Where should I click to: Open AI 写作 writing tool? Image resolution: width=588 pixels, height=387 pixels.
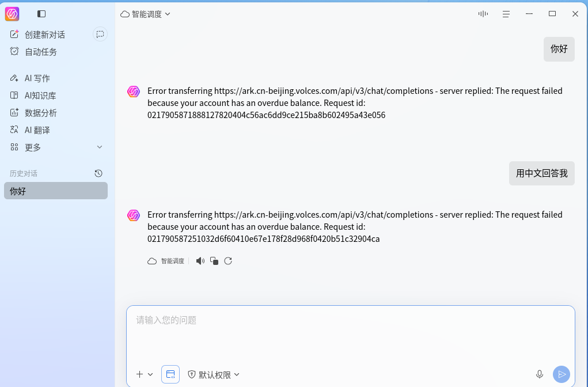(30, 78)
